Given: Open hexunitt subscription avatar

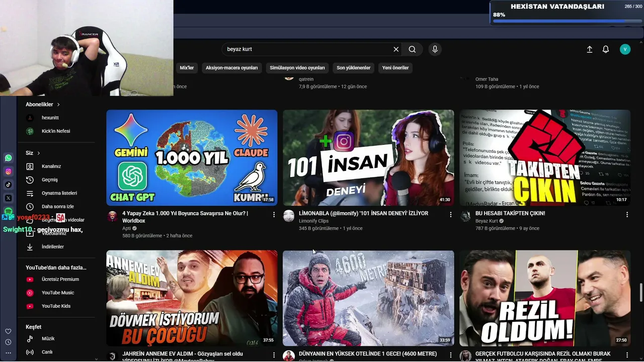Looking at the screenshot, I should 30,118.
